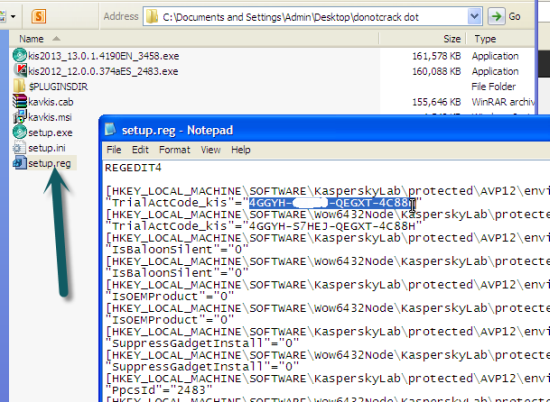Image resolution: width=550 pixels, height=402 pixels.
Task: Select file name setup.exe
Action: pos(50,133)
